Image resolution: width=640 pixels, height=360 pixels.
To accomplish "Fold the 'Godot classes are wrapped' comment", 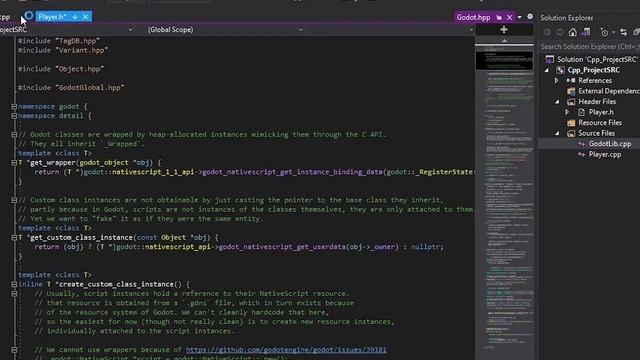I will 14,134.
